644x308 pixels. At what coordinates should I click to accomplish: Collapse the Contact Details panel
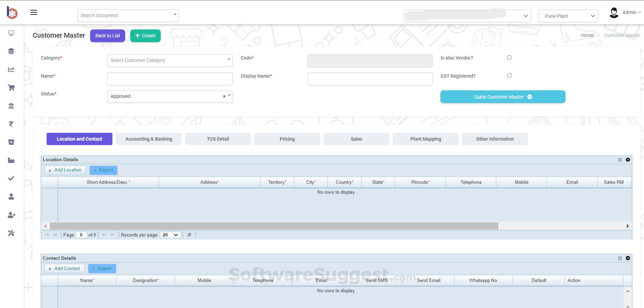[628, 258]
